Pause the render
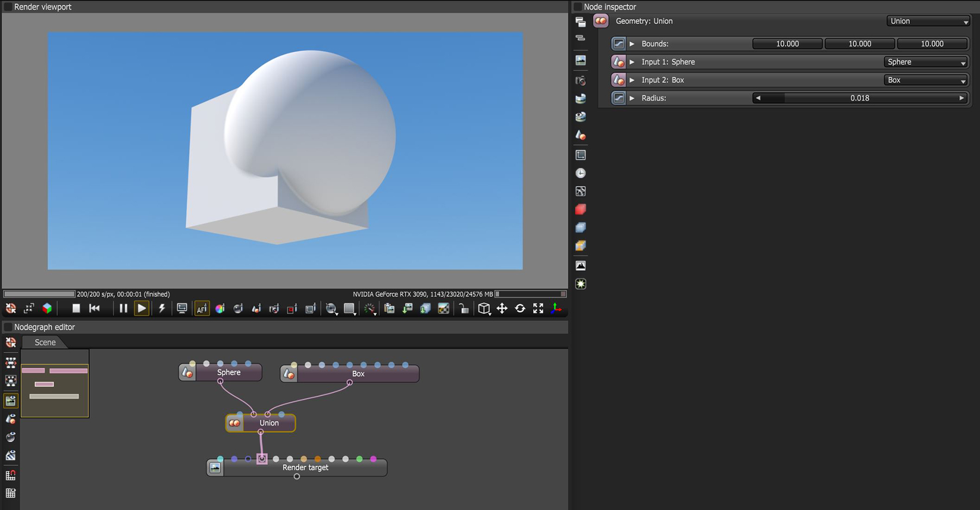The width and height of the screenshot is (980, 510). pyautogui.click(x=124, y=308)
